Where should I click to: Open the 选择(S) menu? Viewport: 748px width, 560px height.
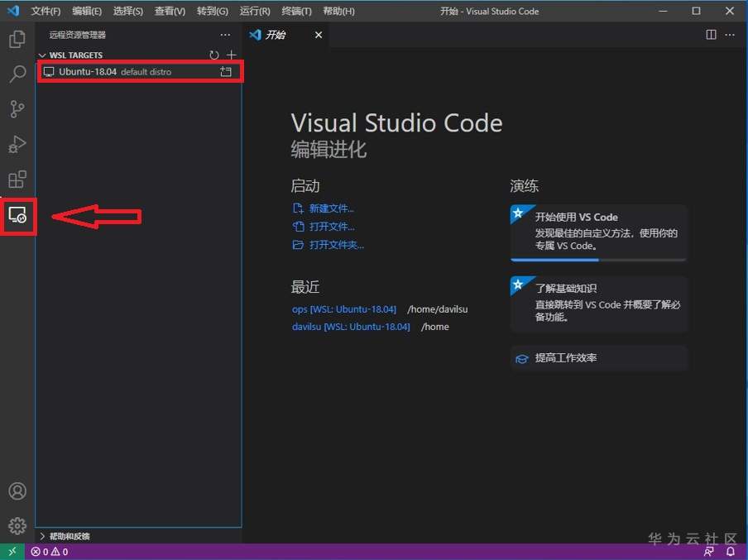[128, 11]
